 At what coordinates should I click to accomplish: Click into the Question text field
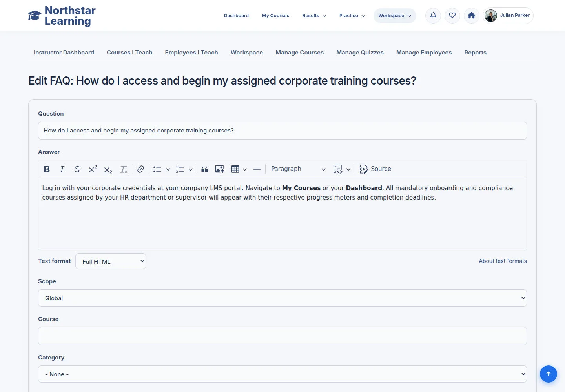(x=282, y=131)
